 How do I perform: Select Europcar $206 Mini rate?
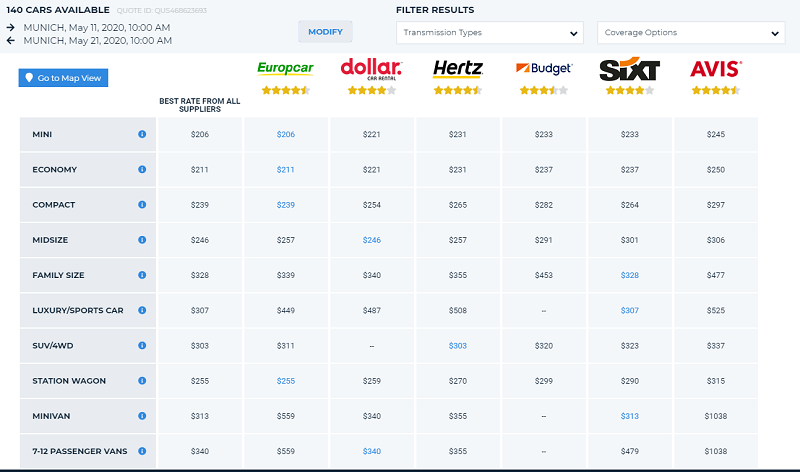point(286,134)
